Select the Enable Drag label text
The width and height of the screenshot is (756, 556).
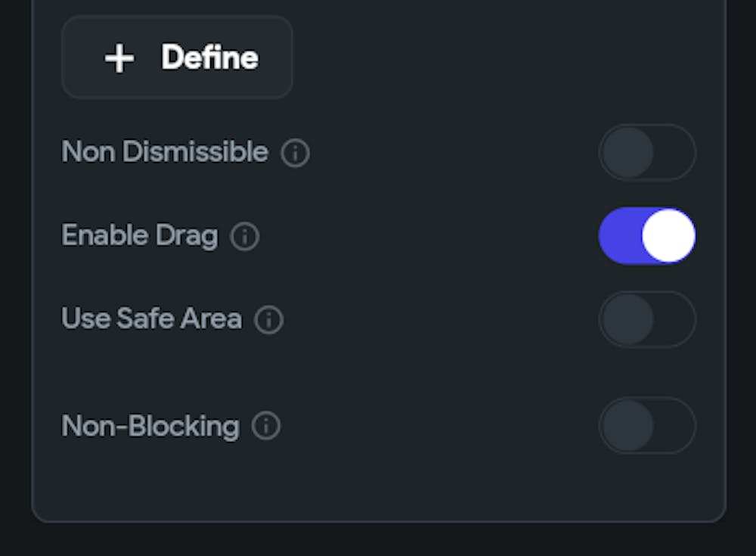tap(139, 236)
